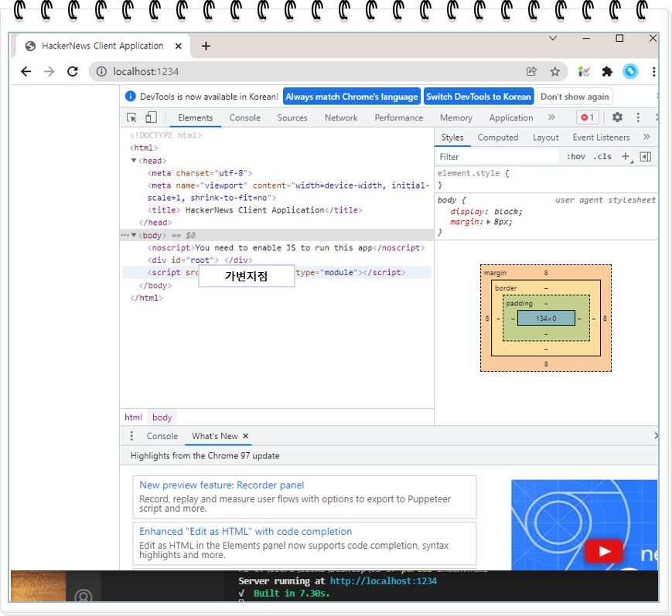Toggle the device toolbar icon

point(151,117)
